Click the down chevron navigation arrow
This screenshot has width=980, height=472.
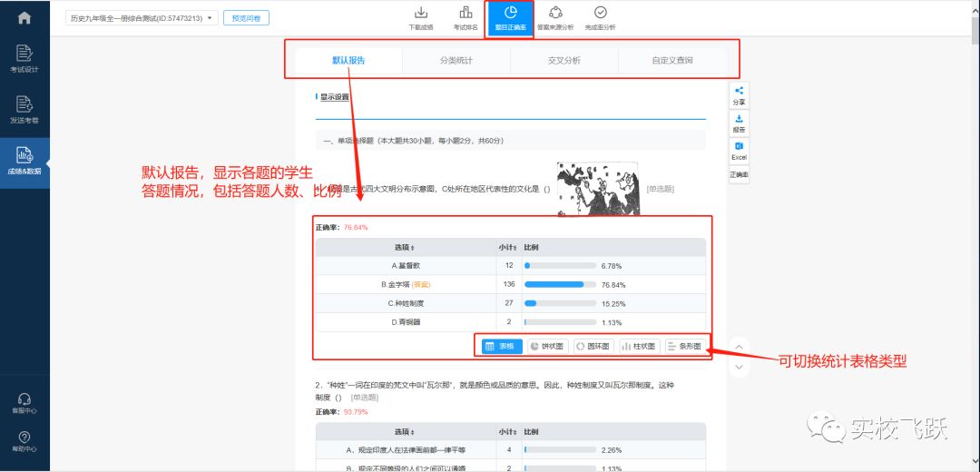[x=739, y=367]
